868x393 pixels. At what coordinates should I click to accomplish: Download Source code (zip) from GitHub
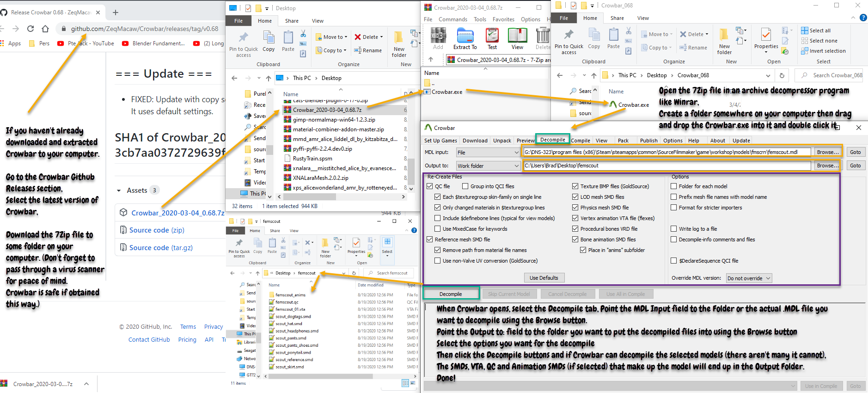pos(157,230)
